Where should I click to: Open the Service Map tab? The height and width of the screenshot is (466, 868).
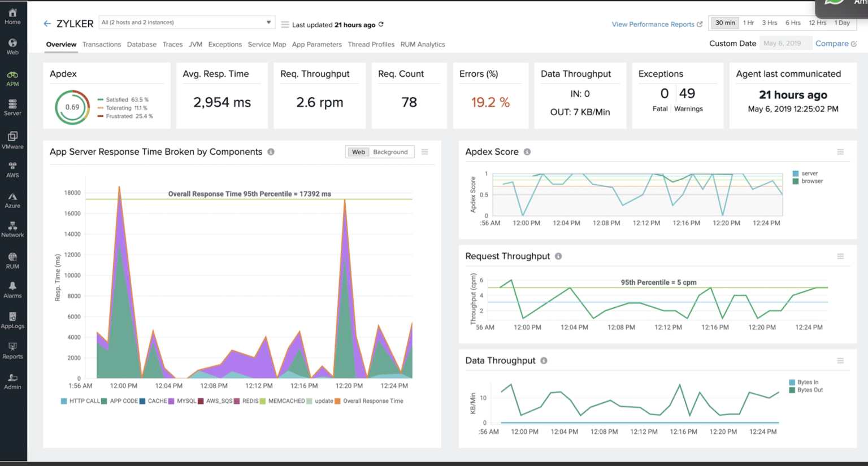[267, 44]
